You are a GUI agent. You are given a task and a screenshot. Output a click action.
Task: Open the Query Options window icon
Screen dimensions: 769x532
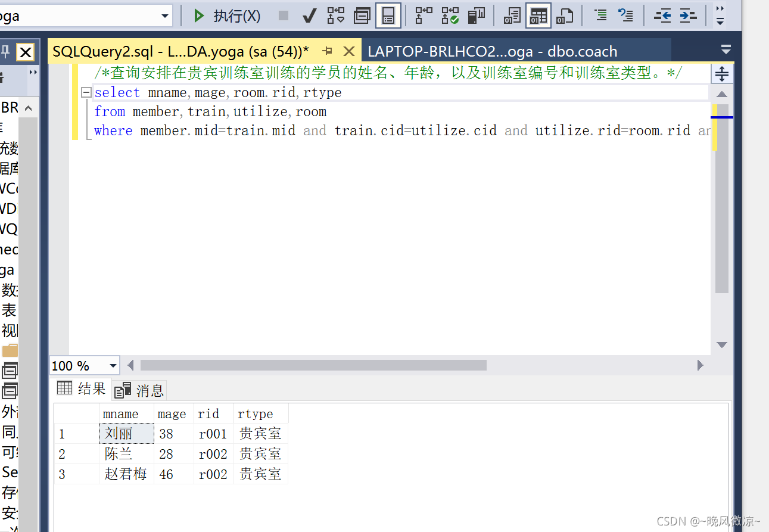pos(362,16)
